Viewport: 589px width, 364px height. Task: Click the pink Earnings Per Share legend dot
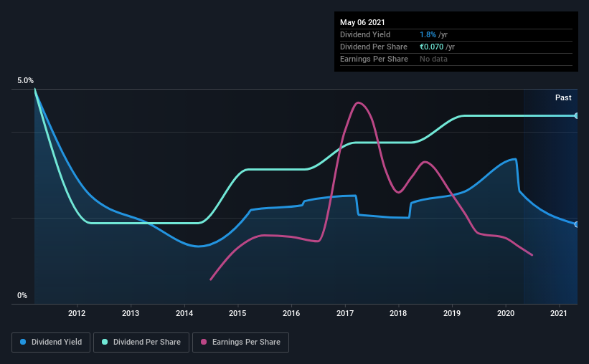tap(204, 342)
